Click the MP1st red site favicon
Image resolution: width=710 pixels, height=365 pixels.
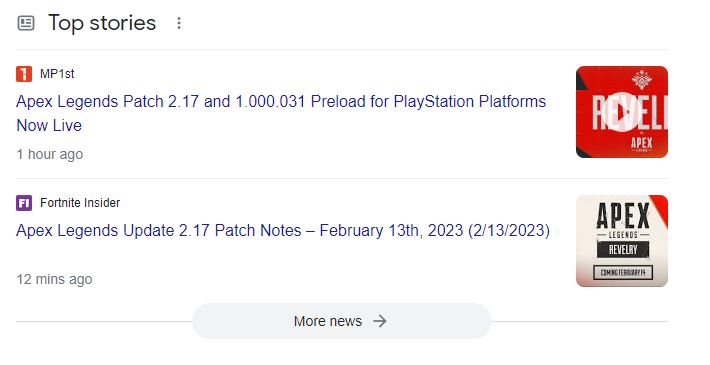click(x=24, y=74)
